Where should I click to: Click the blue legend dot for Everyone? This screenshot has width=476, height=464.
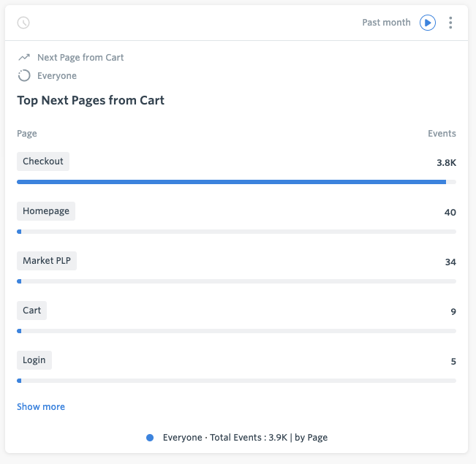click(150, 438)
